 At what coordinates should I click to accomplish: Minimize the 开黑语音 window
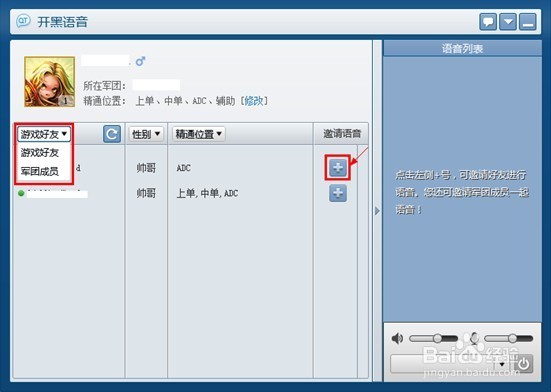point(528,22)
